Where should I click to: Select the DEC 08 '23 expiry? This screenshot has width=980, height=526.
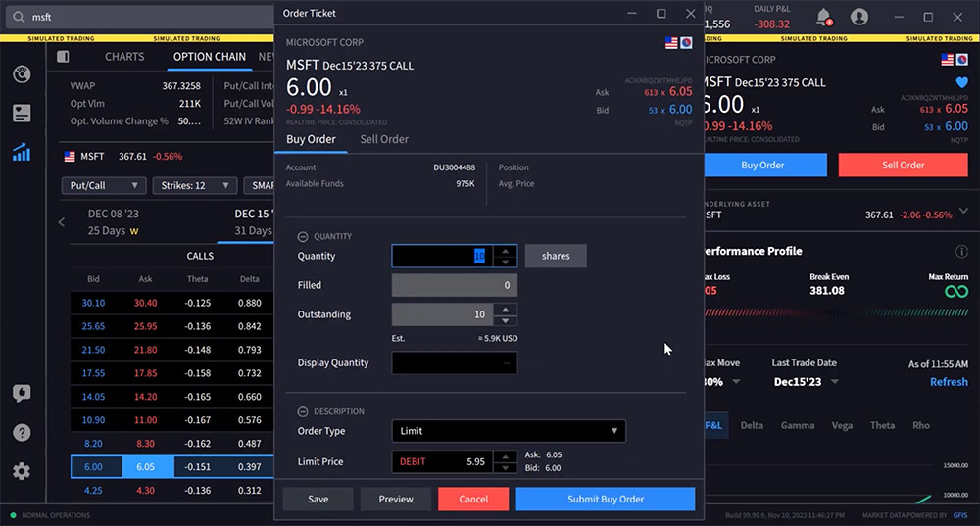pyautogui.click(x=113, y=221)
